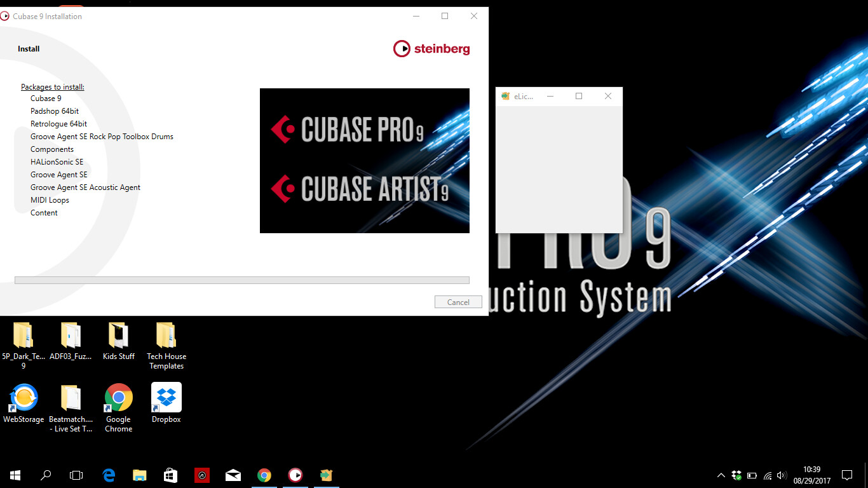
Task: Select 'Groove Agent SE Rock Pop Toolbox Drums'
Action: 102,137
